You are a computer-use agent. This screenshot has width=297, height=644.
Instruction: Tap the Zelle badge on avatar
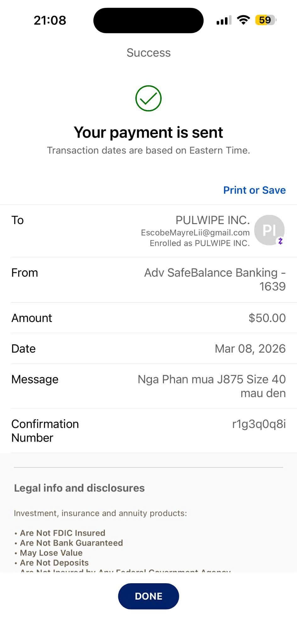[x=280, y=241]
